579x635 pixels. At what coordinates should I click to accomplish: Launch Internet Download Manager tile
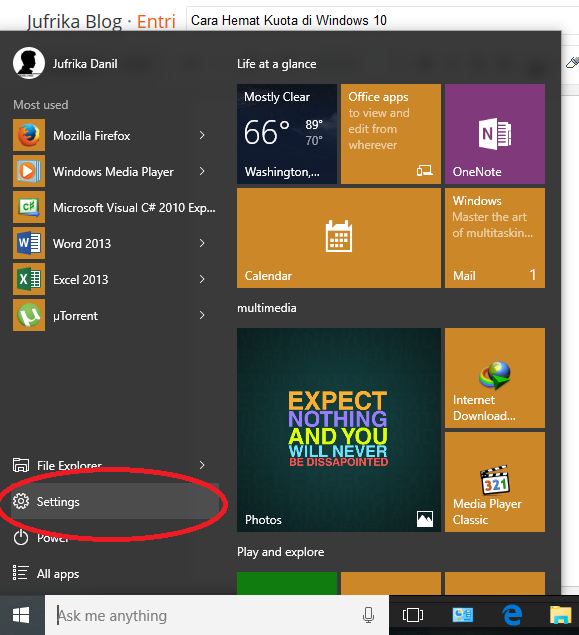(495, 378)
